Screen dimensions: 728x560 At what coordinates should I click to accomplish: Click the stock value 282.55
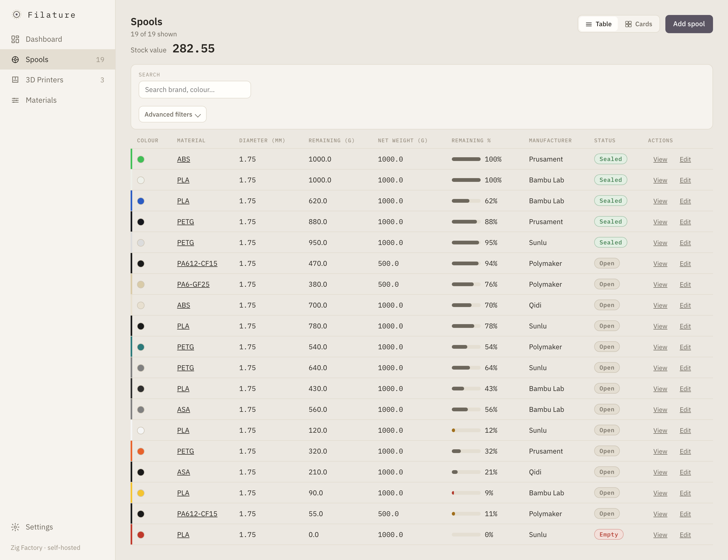(x=193, y=49)
